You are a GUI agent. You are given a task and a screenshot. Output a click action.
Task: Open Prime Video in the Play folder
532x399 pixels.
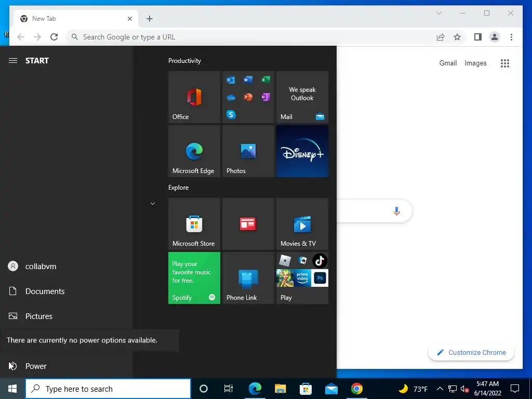coord(302,278)
